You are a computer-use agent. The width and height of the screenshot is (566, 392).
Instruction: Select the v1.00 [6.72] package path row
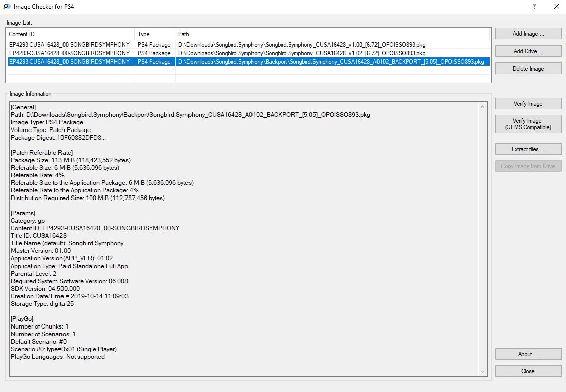point(302,45)
